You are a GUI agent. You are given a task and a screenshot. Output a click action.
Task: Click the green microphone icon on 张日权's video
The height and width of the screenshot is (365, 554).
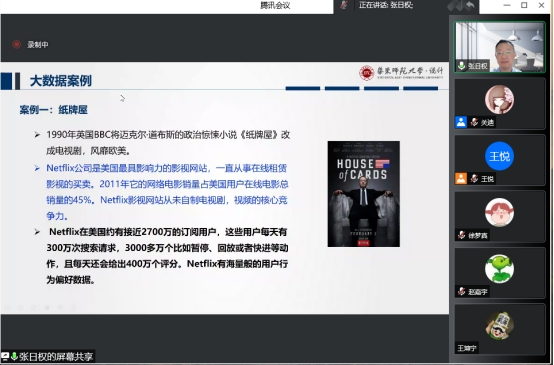(x=461, y=66)
